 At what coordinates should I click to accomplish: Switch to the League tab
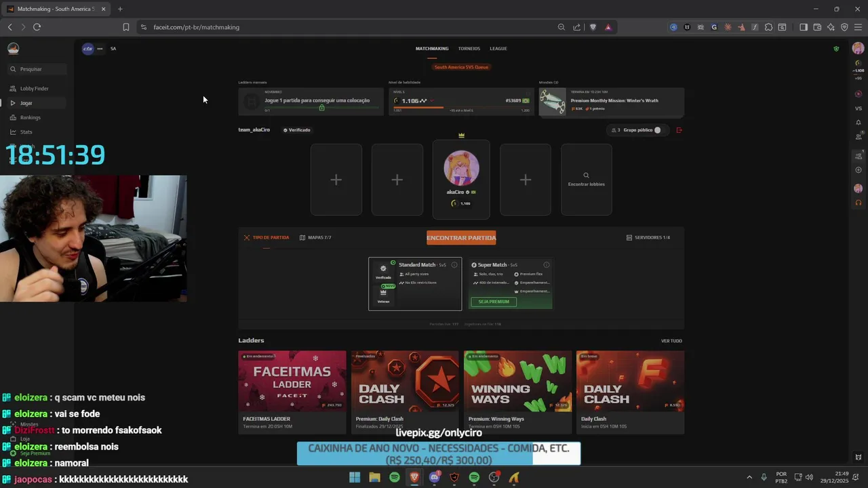(x=498, y=49)
